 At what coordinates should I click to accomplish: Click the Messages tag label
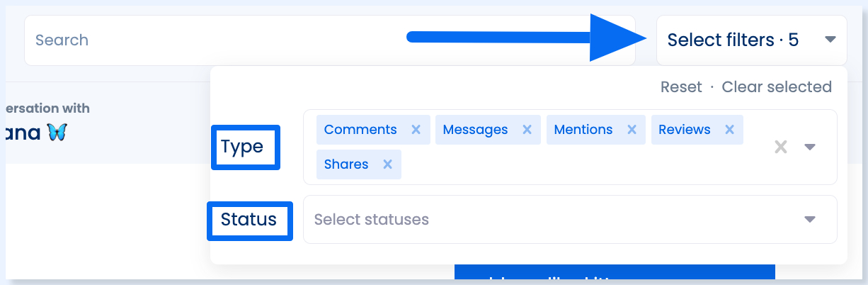[x=475, y=130]
